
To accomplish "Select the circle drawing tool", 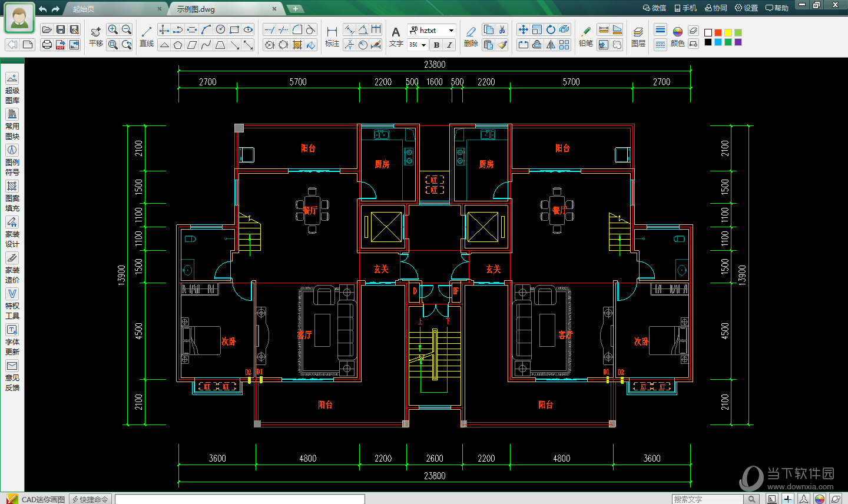I will click(x=220, y=29).
